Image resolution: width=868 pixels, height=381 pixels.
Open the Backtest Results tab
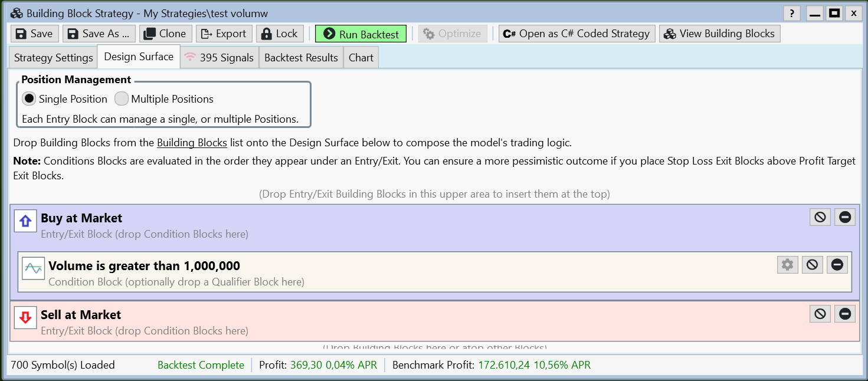[301, 58]
